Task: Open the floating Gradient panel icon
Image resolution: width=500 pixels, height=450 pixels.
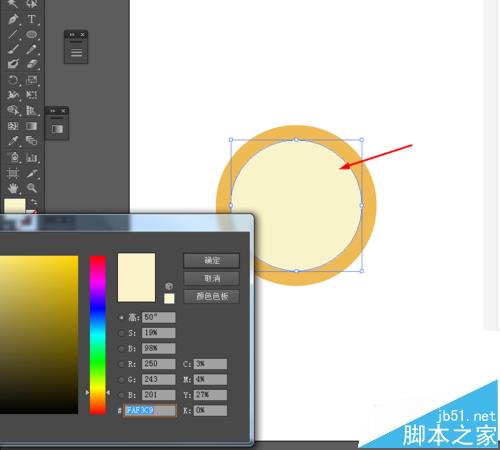Action: coord(57,129)
